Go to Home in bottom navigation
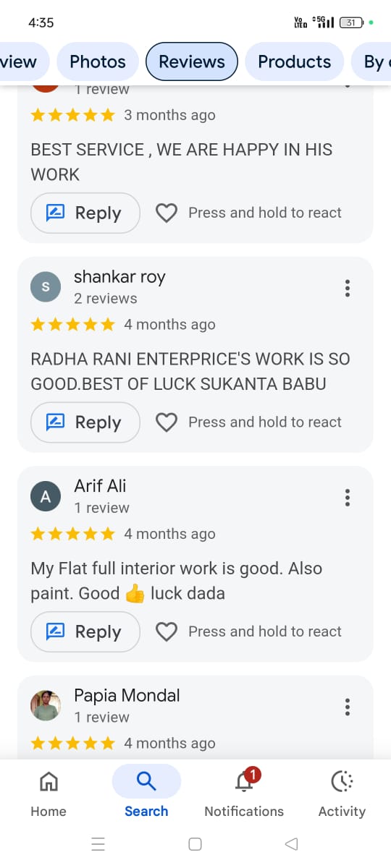391x868 pixels. [x=49, y=793]
